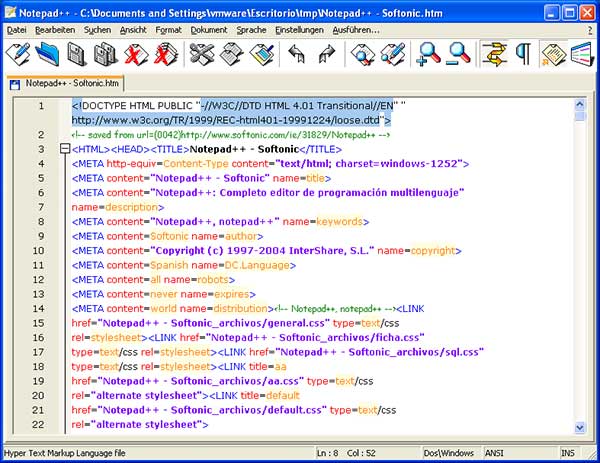Image resolution: width=600 pixels, height=463 pixels.
Task: Open the ? help menu
Action: click(x=590, y=30)
